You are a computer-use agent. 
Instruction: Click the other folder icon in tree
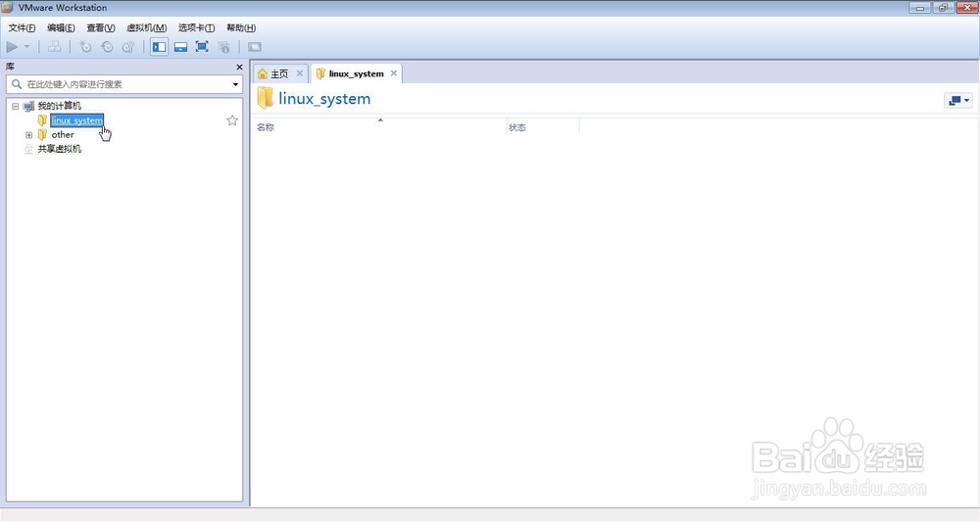42,135
